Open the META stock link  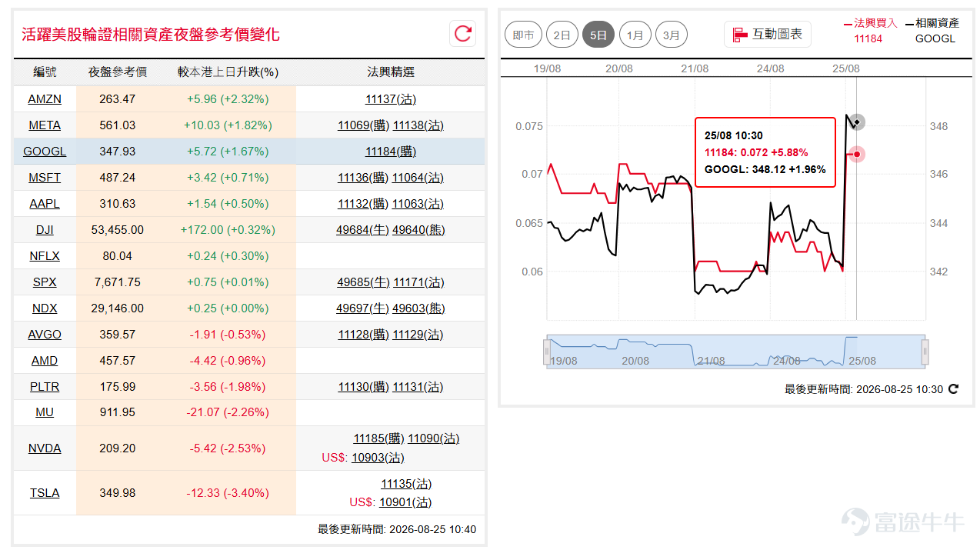[45, 125]
